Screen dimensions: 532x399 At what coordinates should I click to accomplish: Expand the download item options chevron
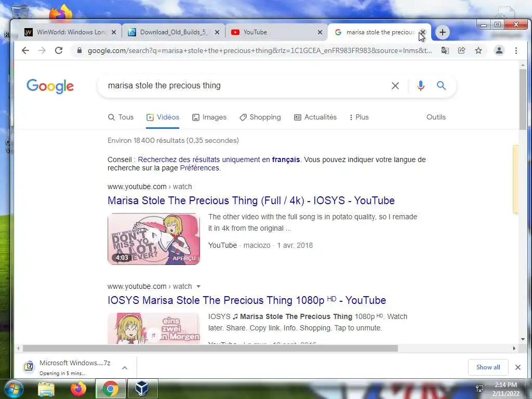click(125, 367)
